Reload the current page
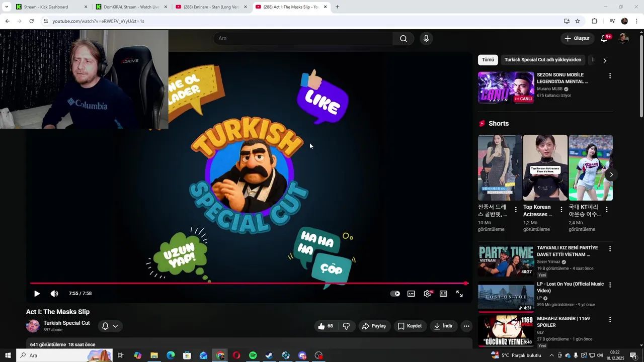 click(31, 21)
